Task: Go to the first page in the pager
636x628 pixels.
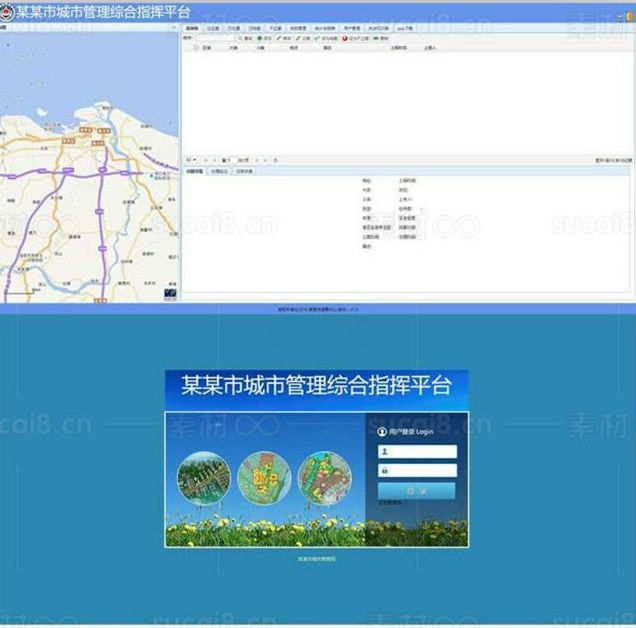Action: (206, 160)
